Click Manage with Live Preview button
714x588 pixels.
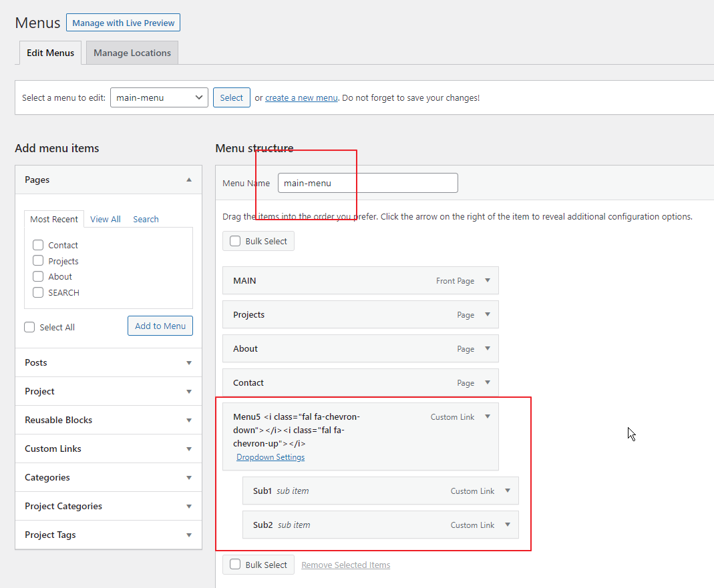(x=123, y=23)
